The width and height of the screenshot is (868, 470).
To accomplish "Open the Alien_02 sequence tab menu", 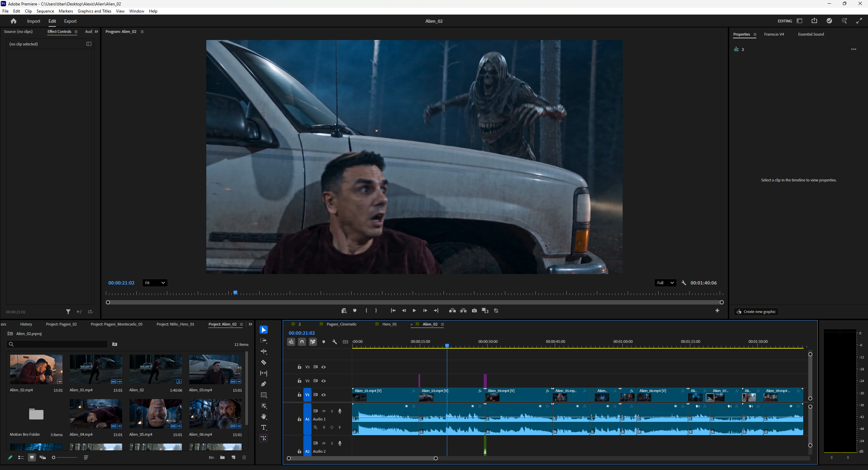I will [442, 324].
